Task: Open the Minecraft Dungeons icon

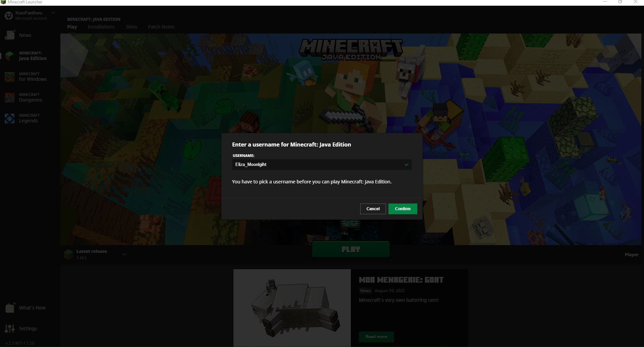Action: 10,97
